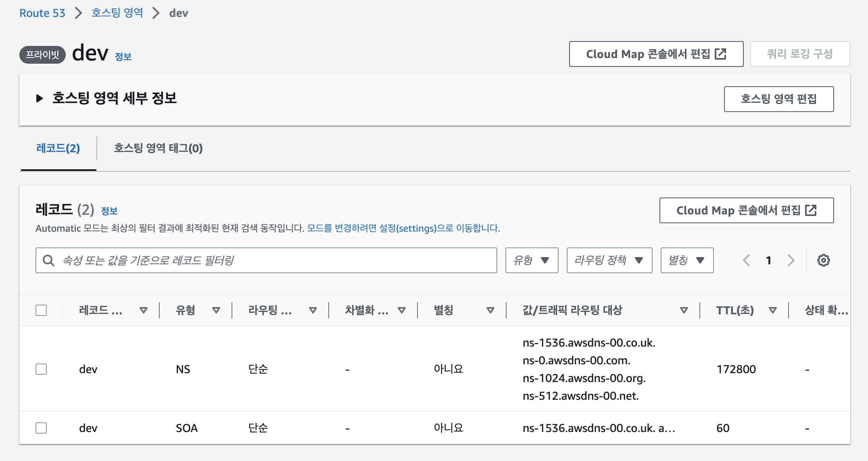
Task: Sort by 값/트래픽 라우팅 대상 column arrow
Action: coord(684,310)
